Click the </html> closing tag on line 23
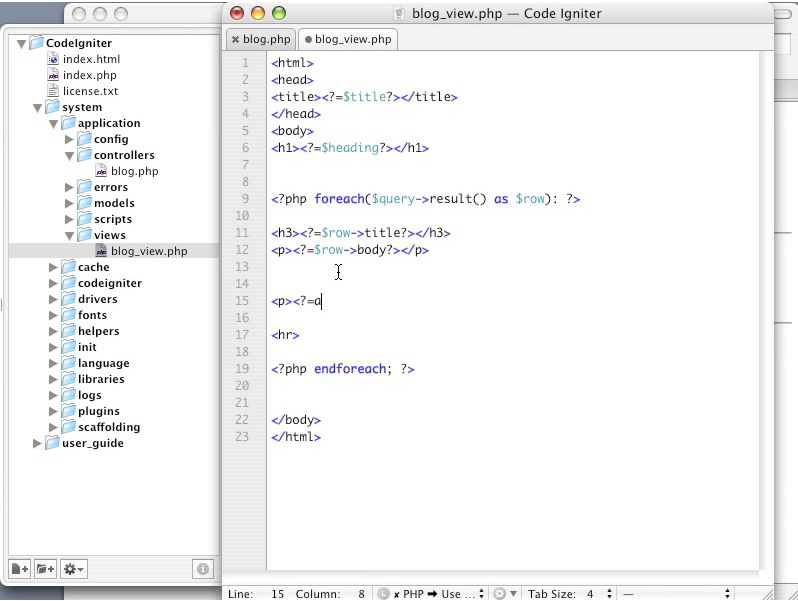The image size is (798, 601). tap(296, 437)
